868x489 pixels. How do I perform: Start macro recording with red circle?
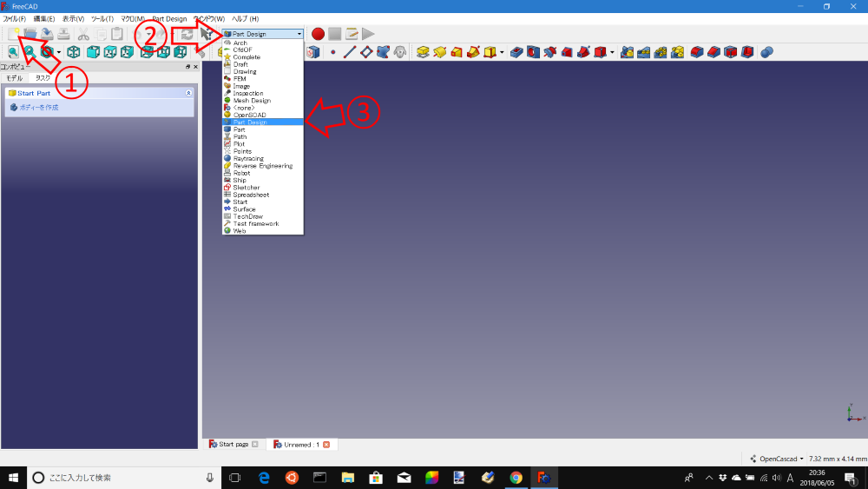coord(318,34)
